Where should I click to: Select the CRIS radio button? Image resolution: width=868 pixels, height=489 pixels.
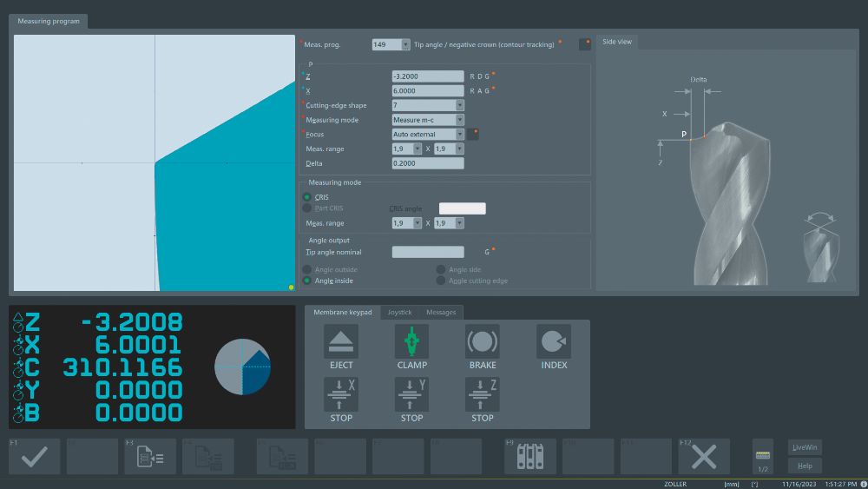coord(306,197)
